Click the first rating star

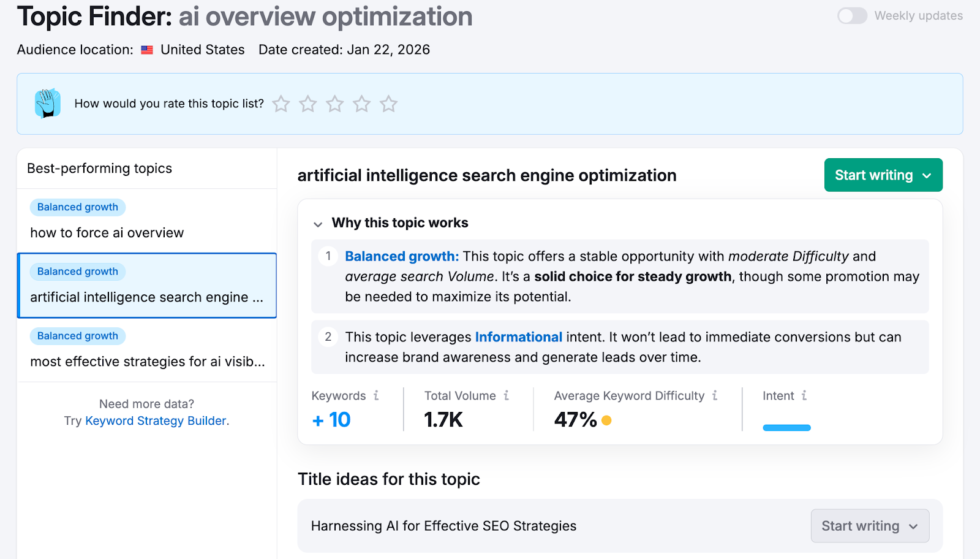pos(281,104)
